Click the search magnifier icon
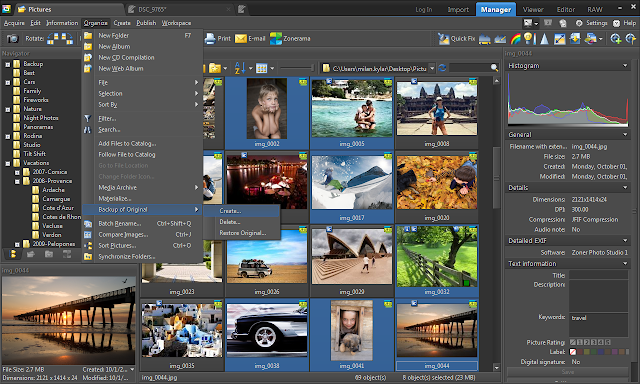The width and height of the screenshot is (640, 384). [x=494, y=68]
